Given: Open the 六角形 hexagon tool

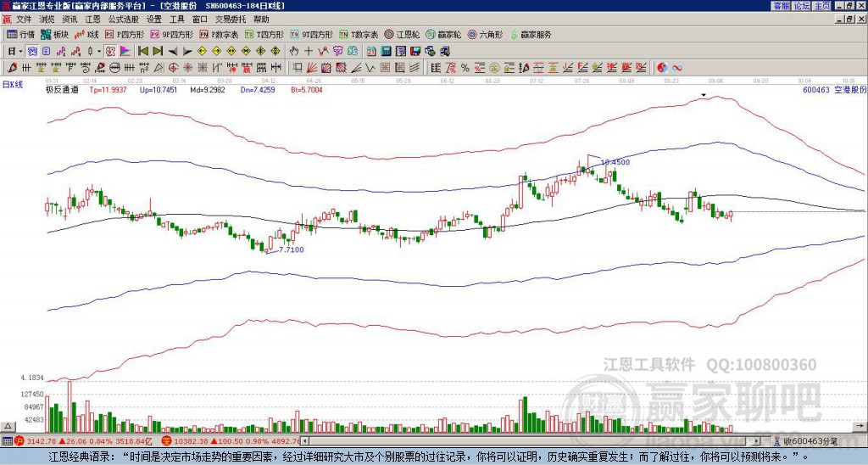Looking at the screenshot, I should tap(485, 34).
